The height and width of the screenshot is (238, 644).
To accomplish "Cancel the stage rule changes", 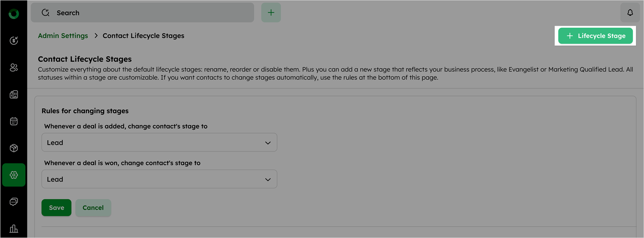I will pyautogui.click(x=93, y=208).
